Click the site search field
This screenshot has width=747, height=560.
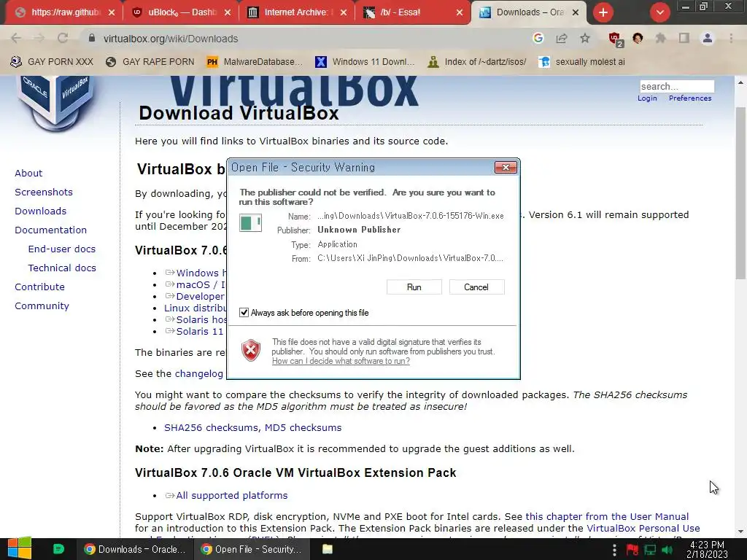pos(677,86)
